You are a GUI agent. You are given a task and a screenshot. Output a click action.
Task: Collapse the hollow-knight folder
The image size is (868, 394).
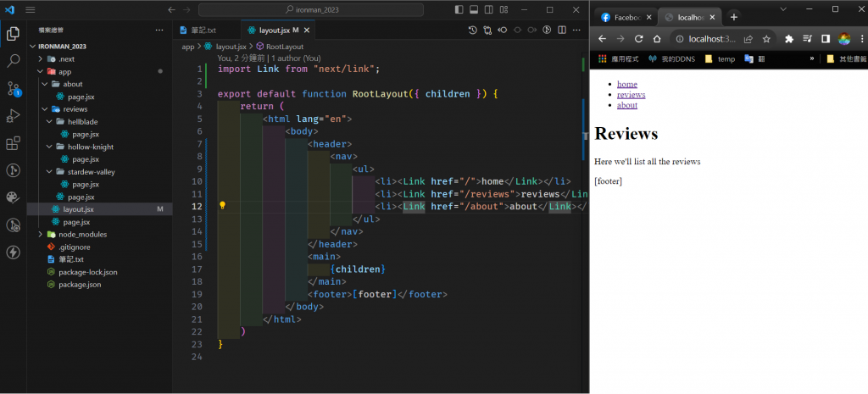tap(90, 147)
